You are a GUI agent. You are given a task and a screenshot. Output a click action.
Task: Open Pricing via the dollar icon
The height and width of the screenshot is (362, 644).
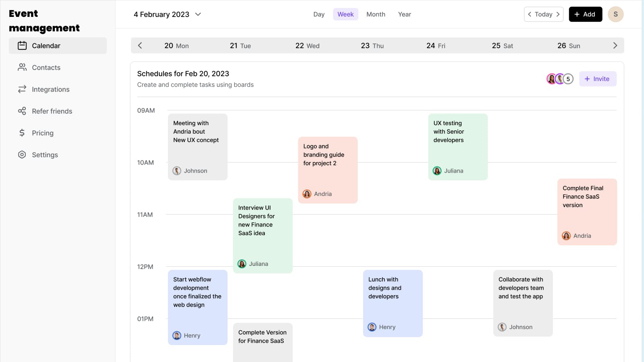pyautogui.click(x=22, y=133)
